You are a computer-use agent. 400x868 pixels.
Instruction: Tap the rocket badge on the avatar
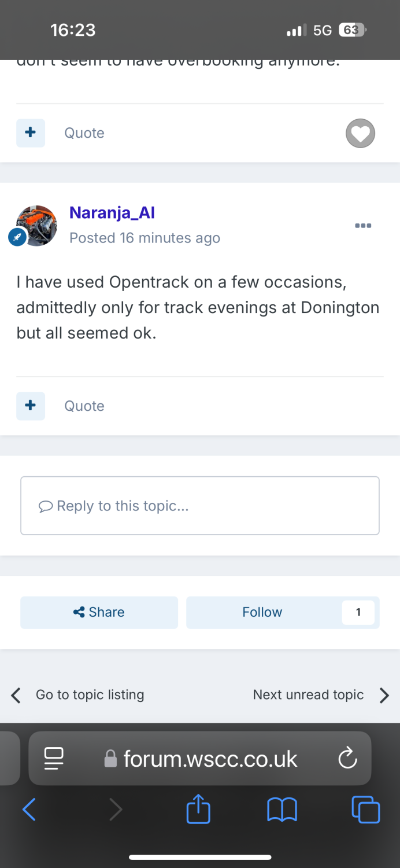tap(17, 237)
